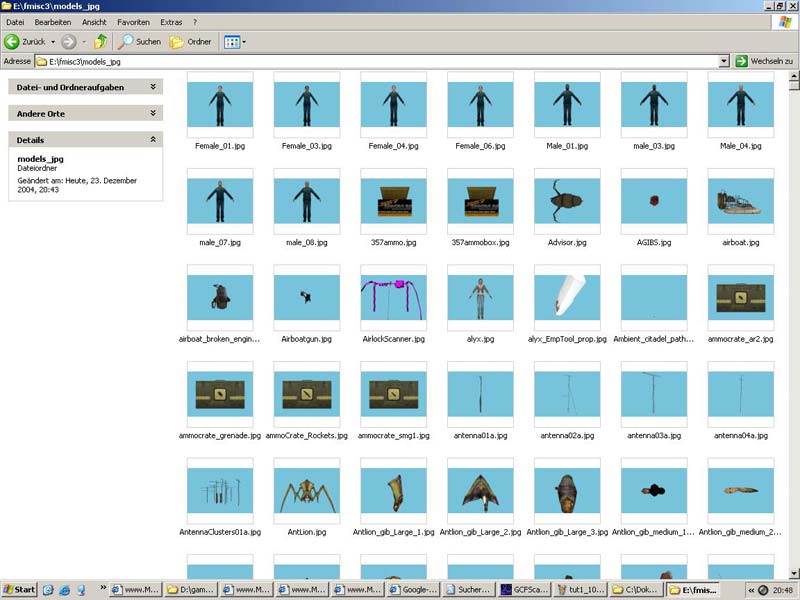Select the AirlockScanner.jpg thumbnail
Image resolution: width=800 pixels, height=600 pixels.
point(393,297)
